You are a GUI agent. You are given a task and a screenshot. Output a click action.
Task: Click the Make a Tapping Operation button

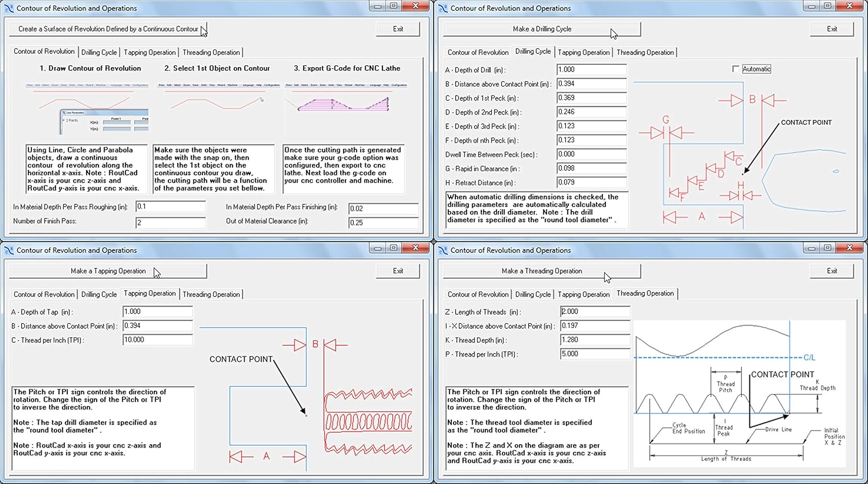pyautogui.click(x=108, y=271)
